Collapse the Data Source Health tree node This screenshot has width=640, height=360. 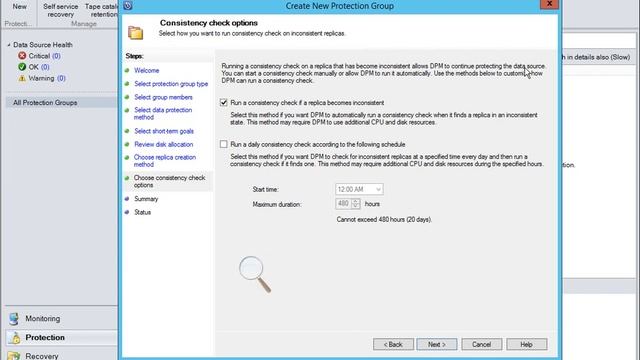(x=9, y=45)
